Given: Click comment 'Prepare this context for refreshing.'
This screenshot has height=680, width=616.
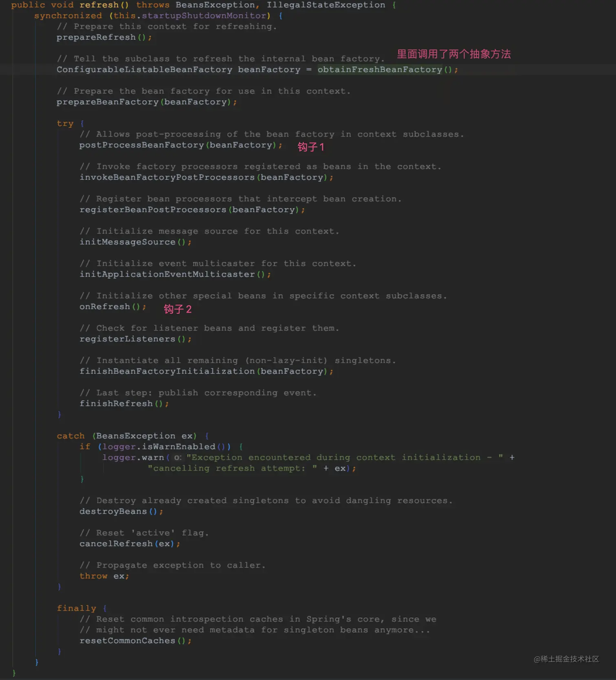Looking at the screenshot, I should (x=167, y=26).
